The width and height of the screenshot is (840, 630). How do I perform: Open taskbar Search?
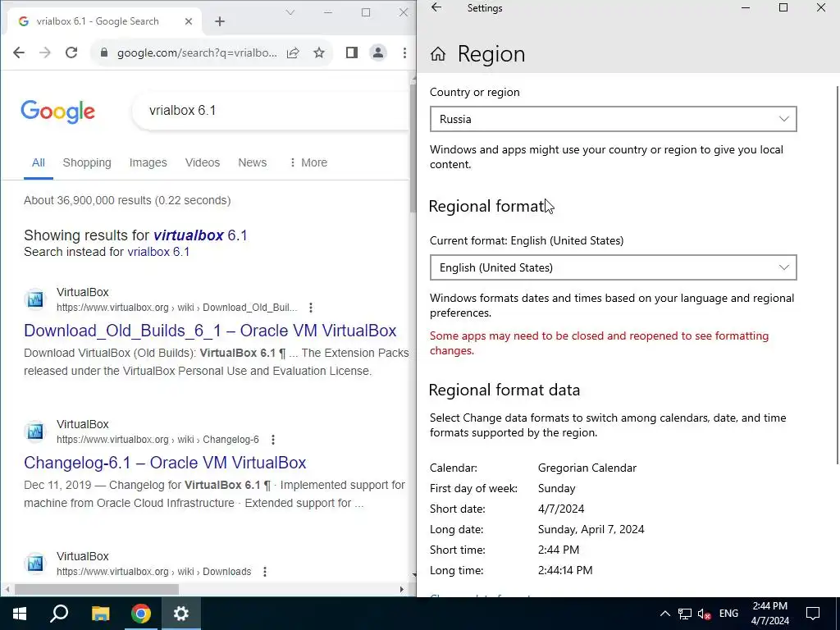[59, 614]
